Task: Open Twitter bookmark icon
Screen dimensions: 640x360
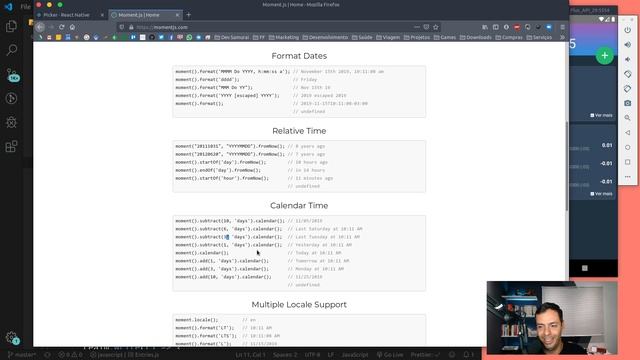Action: 161,37
